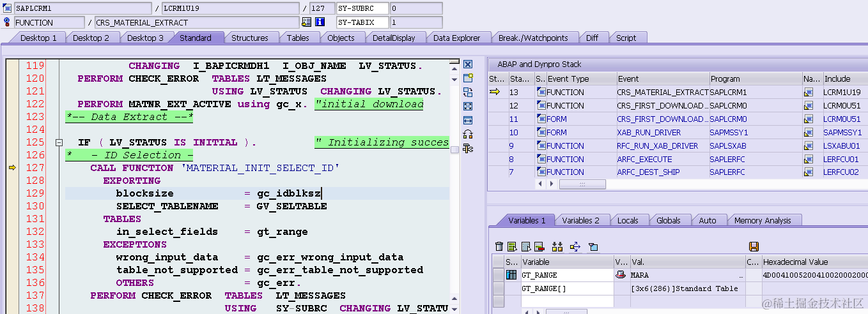Click the gear icon before FUNCTION field

pos(7,22)
